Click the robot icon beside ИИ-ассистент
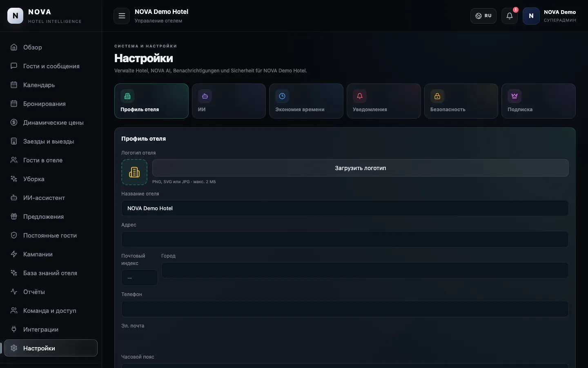Screen dimensions: 588x368 [x=14, y=197]
